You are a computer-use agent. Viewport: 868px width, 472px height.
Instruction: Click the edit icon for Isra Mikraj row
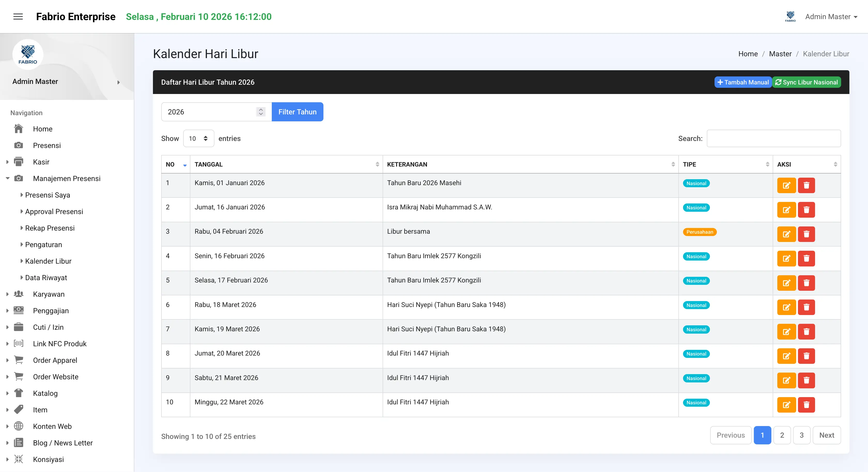click(x=786, y=210)
